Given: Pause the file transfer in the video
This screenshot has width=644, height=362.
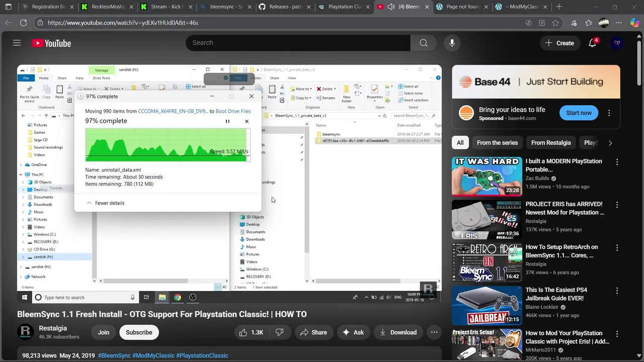Looking at the screenshot, I should (227, 121).
